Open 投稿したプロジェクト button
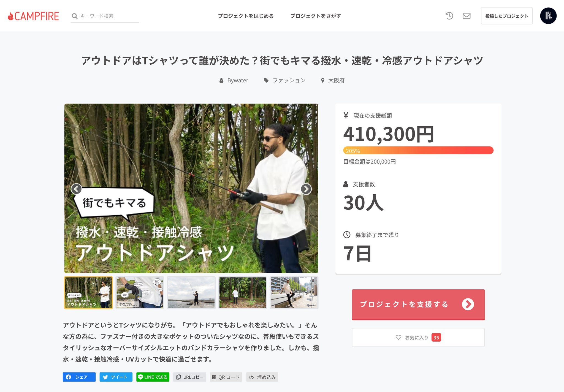Image resolution: width=564 pixels, height=392 pixels. (x=507, y=16)
